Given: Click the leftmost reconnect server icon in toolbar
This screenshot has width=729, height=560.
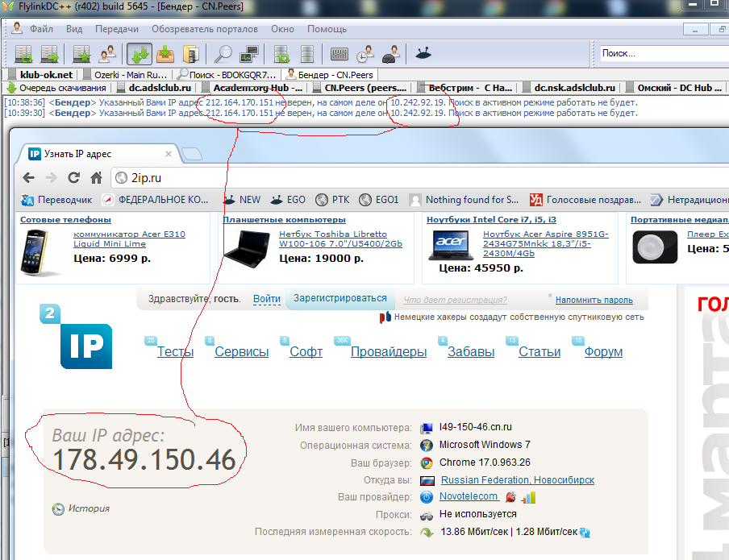Looking at the screenshot, I should (x=23, y=54).
